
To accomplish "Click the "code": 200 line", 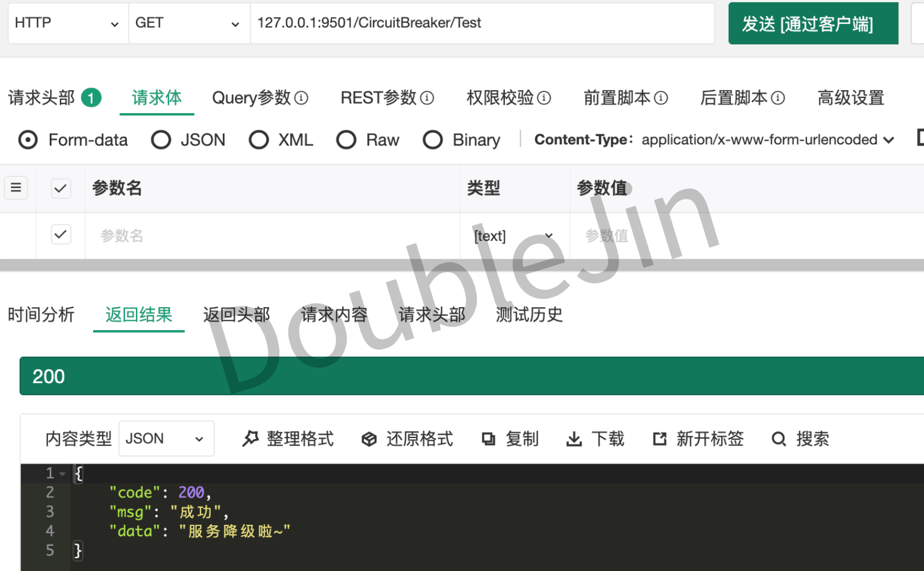I will coord(160,492).
